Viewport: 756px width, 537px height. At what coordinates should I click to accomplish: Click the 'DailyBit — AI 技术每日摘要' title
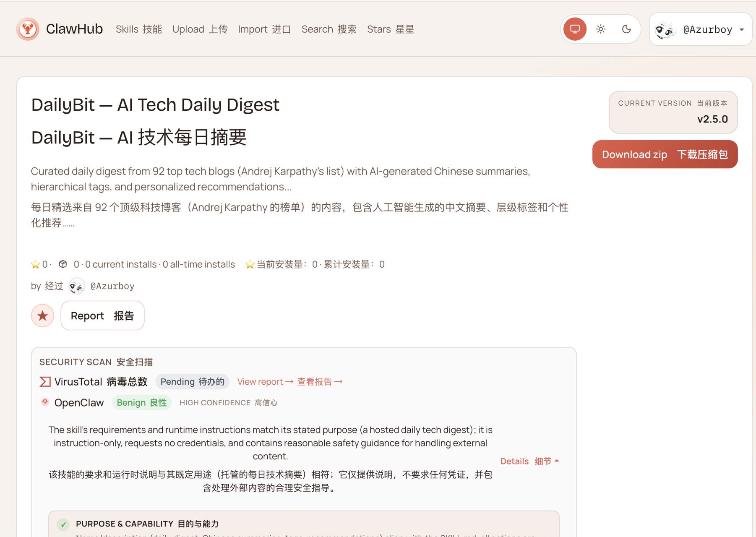[x=139, y=137]
